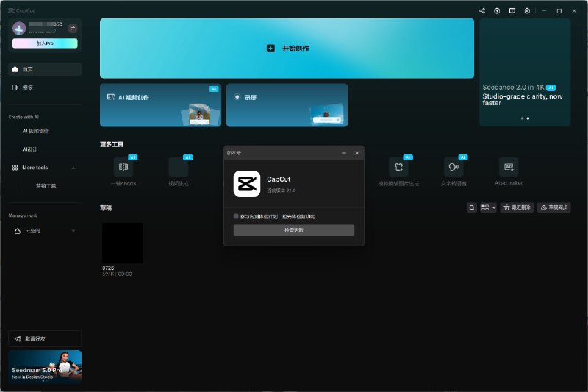Image resolution: width=588 pixels, height=392 pixels.
Task: Expand the 云空间 dropdown arrow
Action: coord(73,231)
